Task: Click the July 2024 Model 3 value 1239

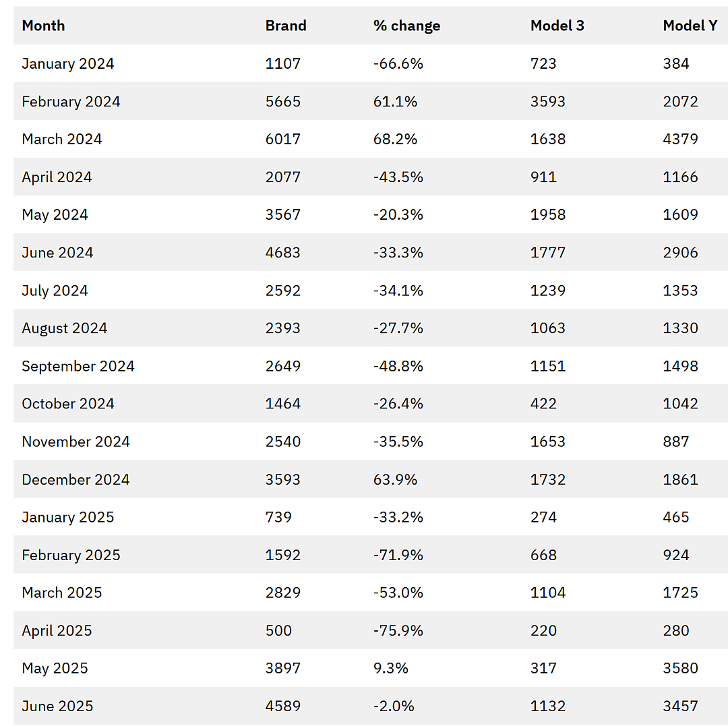Action: tap(548, 291)
